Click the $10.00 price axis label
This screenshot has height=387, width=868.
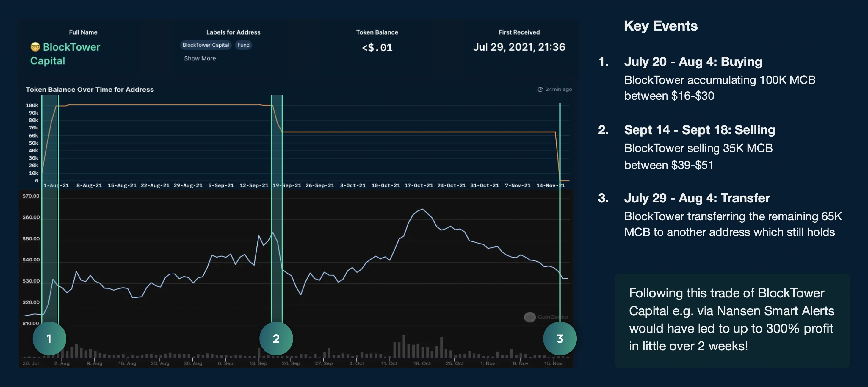click(31, 324)
